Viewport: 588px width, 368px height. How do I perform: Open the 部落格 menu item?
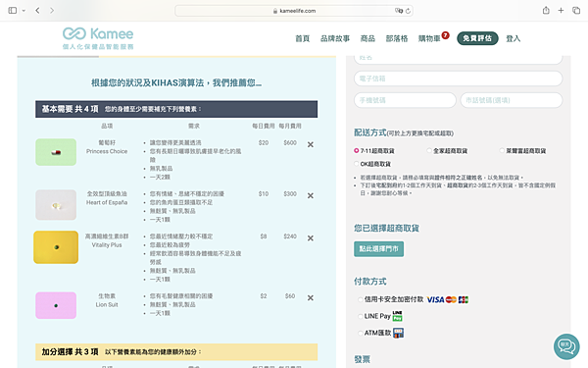397,38
